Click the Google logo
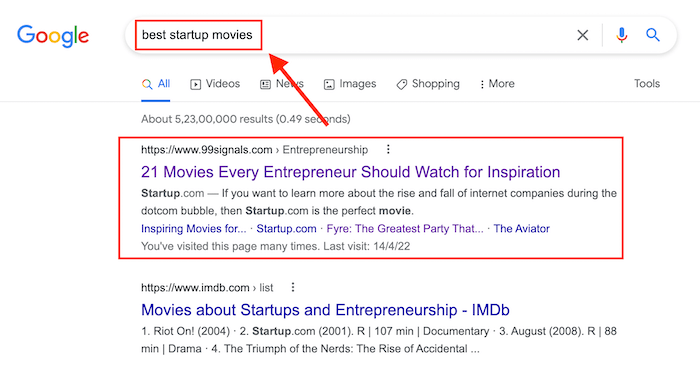 pyautogui.click(x=53, y=36)
